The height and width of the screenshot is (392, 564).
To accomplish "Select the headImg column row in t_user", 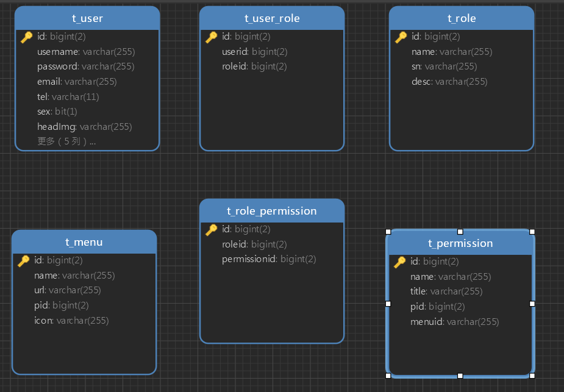I will click(x=84, y=127).
